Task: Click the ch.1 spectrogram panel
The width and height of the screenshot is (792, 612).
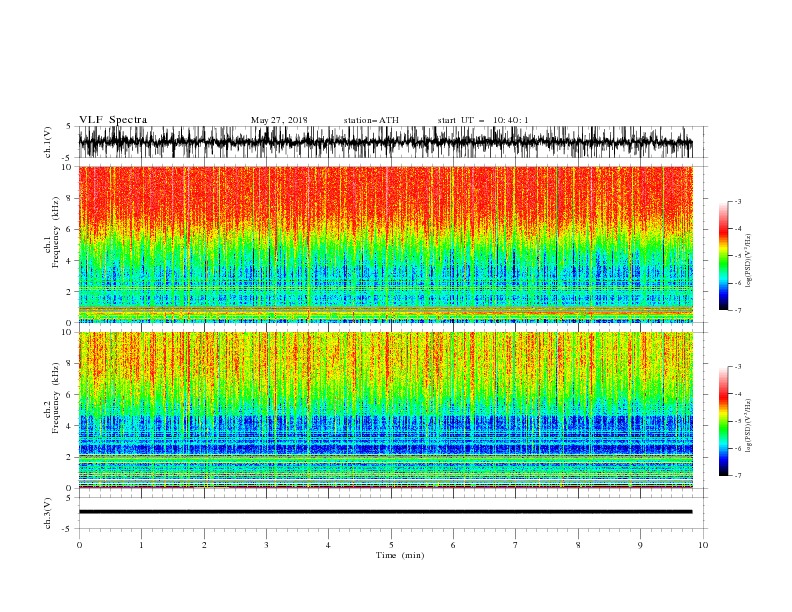Action: [x=385, y=244]
